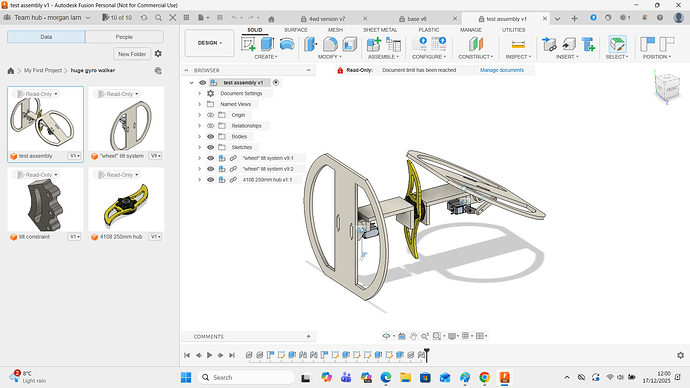Click the Configure Model icon
This screenshot has width=690, height=388.
click(x=419, y=44)
